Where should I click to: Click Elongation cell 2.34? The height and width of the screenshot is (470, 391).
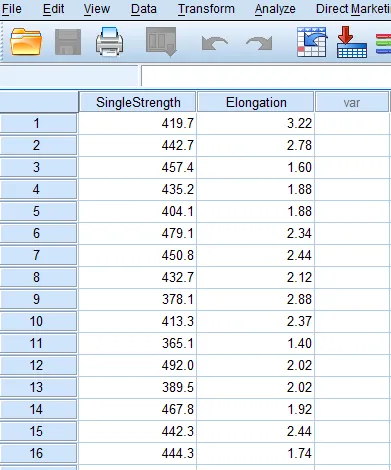click(256, 233)
